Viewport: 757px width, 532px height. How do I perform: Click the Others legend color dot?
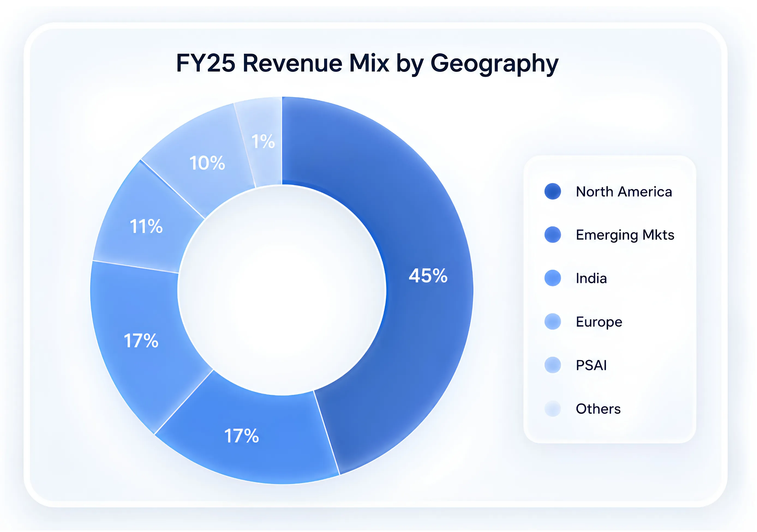point(553,409)
